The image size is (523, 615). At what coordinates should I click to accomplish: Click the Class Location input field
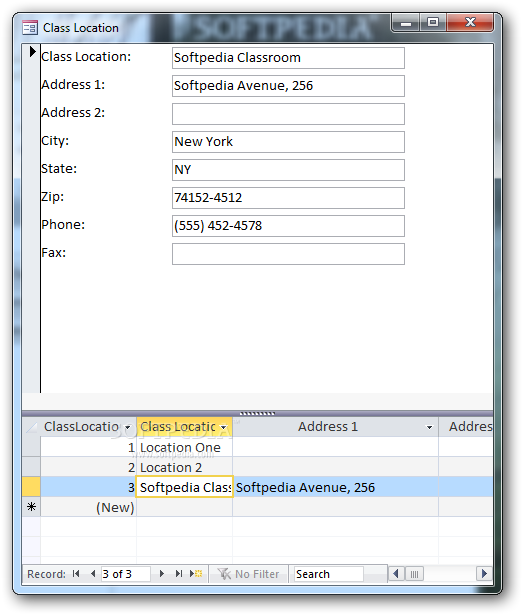point(288,58)
